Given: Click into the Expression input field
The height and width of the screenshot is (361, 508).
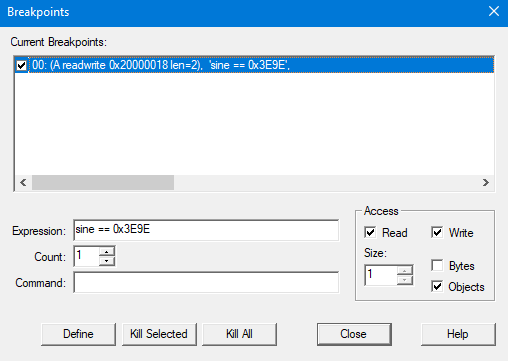Looking at the screenshot, I should click(206, 230).
